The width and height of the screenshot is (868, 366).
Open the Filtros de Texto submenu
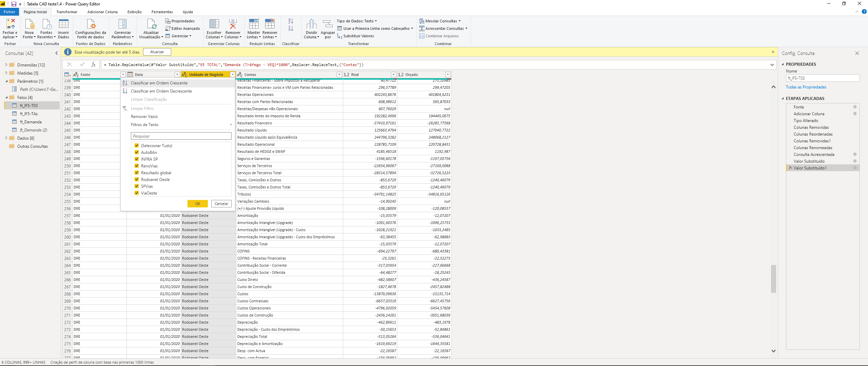pos(178,125)
